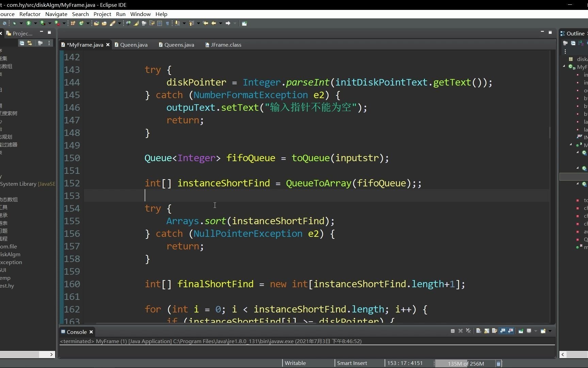Click the Search flashlight icon in toolbar
Viewport: 588px width, 368px height.
[x=112, y=23]
